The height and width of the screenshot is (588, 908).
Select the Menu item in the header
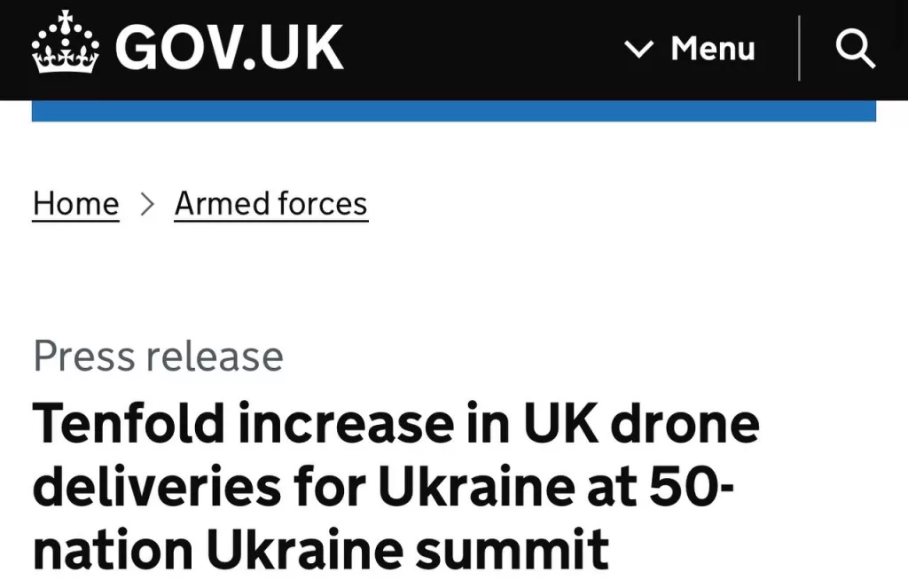(714, 50)
